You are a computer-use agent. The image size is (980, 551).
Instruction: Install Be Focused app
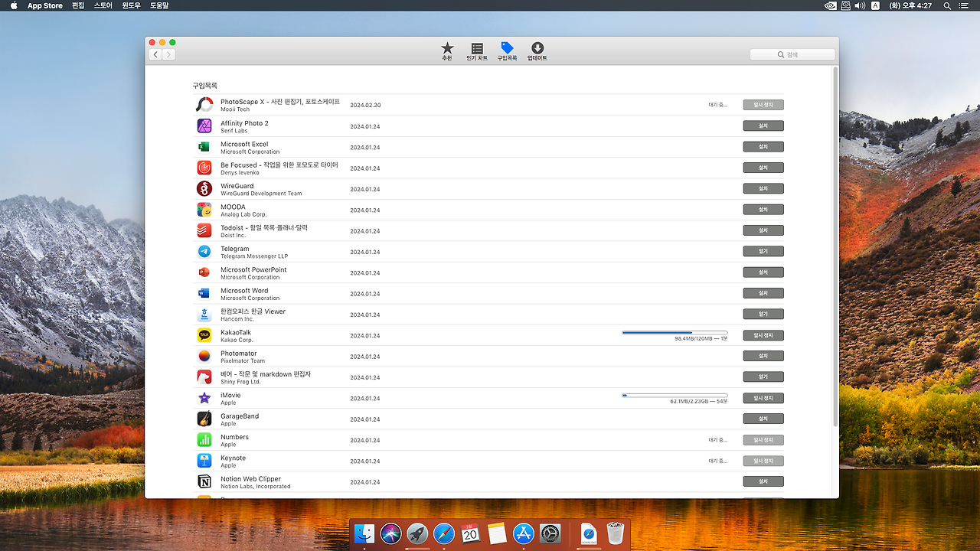(x=763, y=168)
